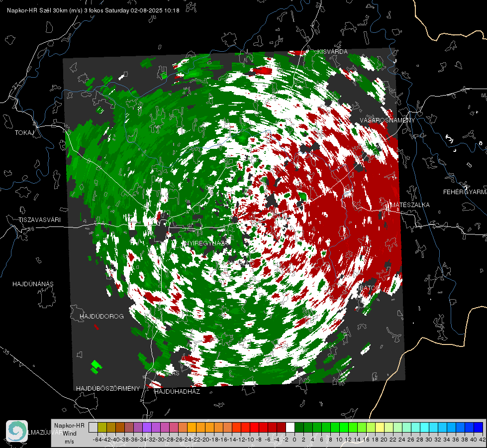This screenshot has height=448, width=487.
Task: Pick the yellow swatch between 18 and 20
Action: click(x=380, y=427)
